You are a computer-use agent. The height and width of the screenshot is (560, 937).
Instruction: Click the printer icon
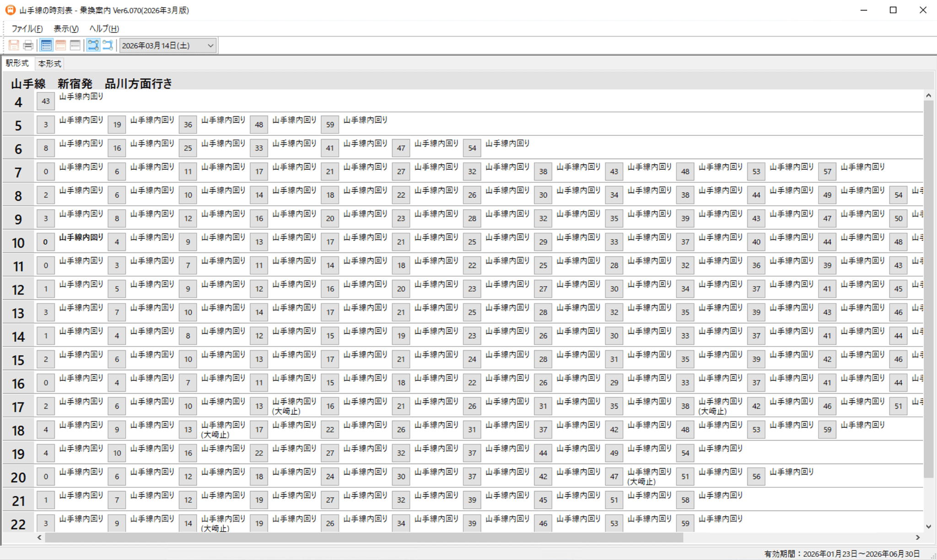[x=28, y=45]
